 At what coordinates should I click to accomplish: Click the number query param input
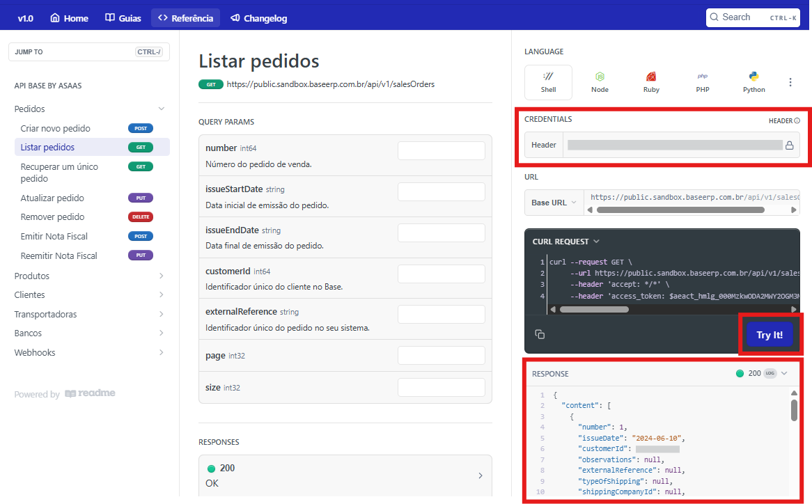(x=442, y=150)
